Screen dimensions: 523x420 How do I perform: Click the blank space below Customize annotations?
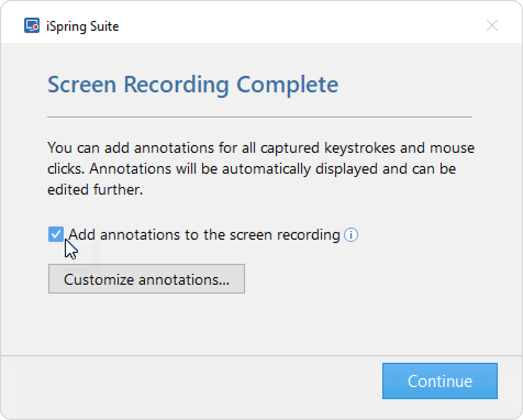pyautogui.click(x=260, y=324)
